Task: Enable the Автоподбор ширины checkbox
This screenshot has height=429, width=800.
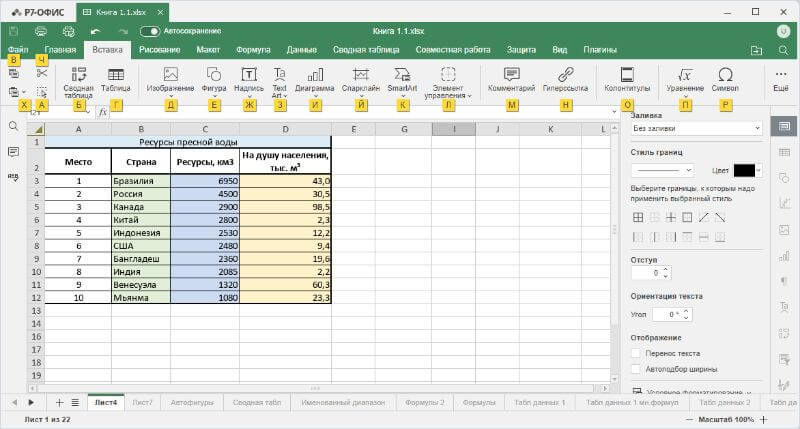Action: click(636, 369)
